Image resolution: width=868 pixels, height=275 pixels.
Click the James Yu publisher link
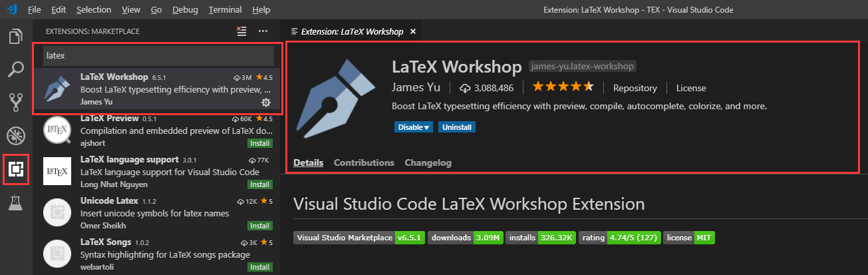[417, 87]
